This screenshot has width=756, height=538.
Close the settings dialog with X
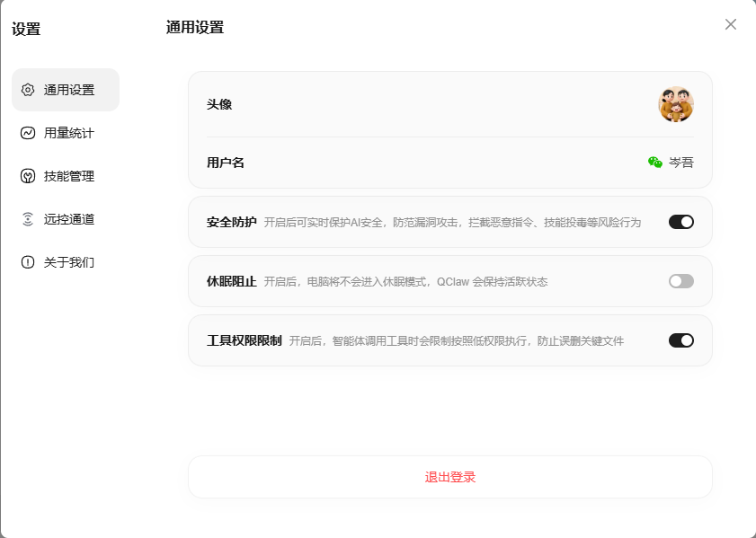pyautogui.click(x=731, y=24)
